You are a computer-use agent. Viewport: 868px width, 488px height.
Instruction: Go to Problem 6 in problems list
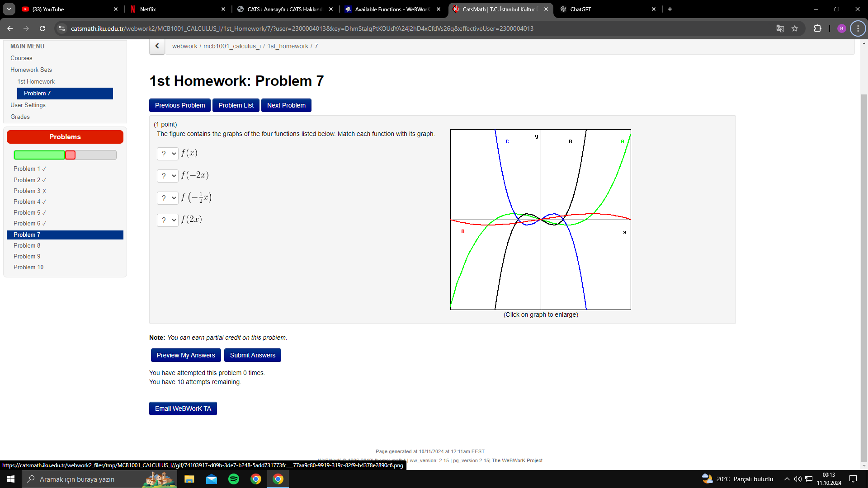click(30, 223)
